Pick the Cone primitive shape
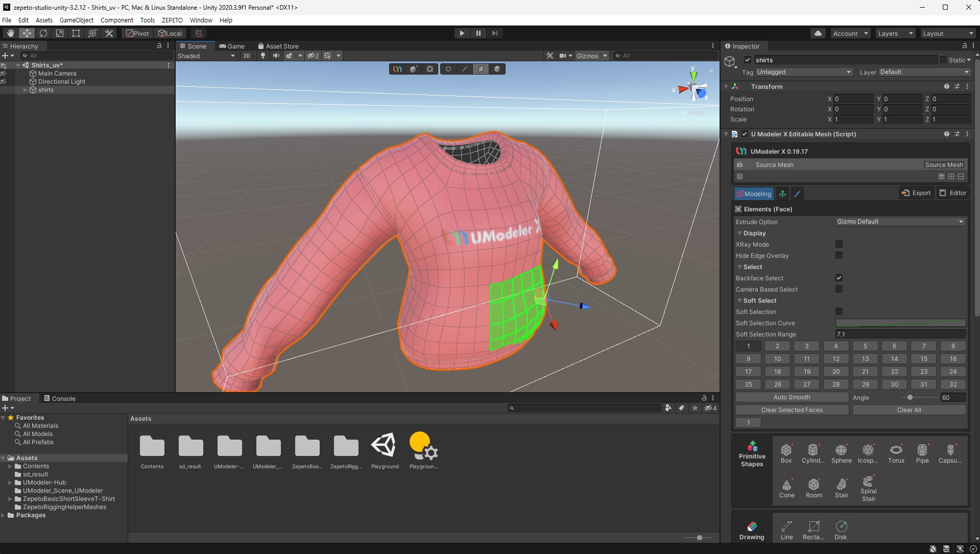The height and width of the screenshot is (554, 980). 786,488
